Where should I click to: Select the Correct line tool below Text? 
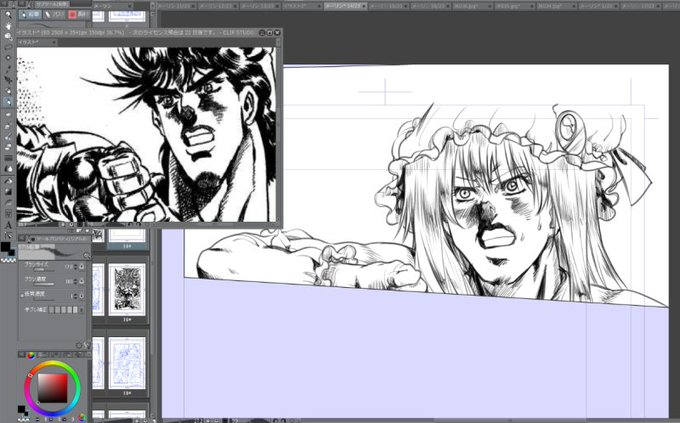click(x=8, y=236)
